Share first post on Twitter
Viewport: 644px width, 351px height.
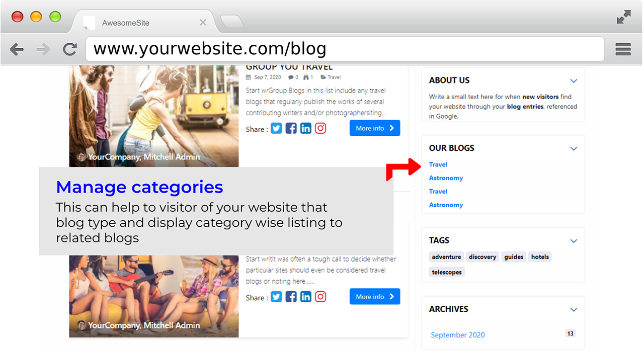[x=276, y=128]
